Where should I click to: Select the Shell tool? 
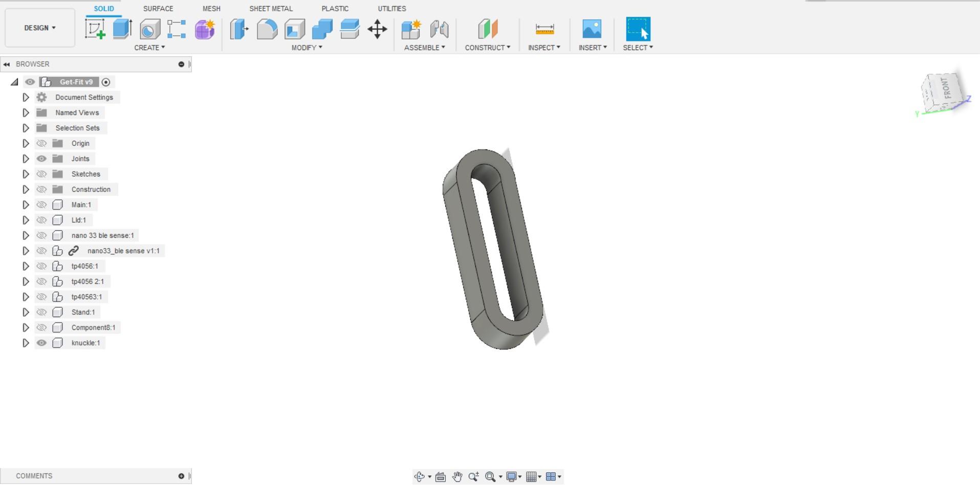click(295, 29)
